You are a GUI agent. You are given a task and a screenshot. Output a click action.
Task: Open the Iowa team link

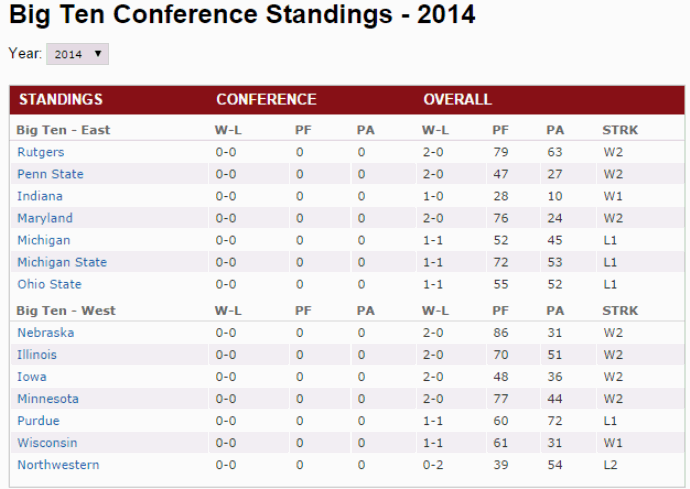[32, 377]
